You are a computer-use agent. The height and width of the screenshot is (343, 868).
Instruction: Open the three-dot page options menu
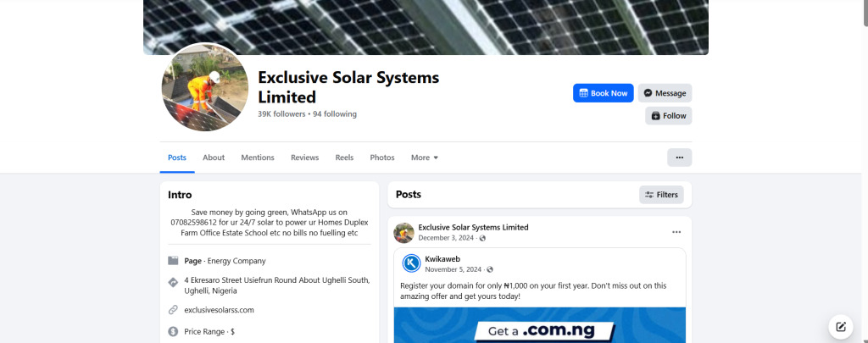click(x=679, y=158)
